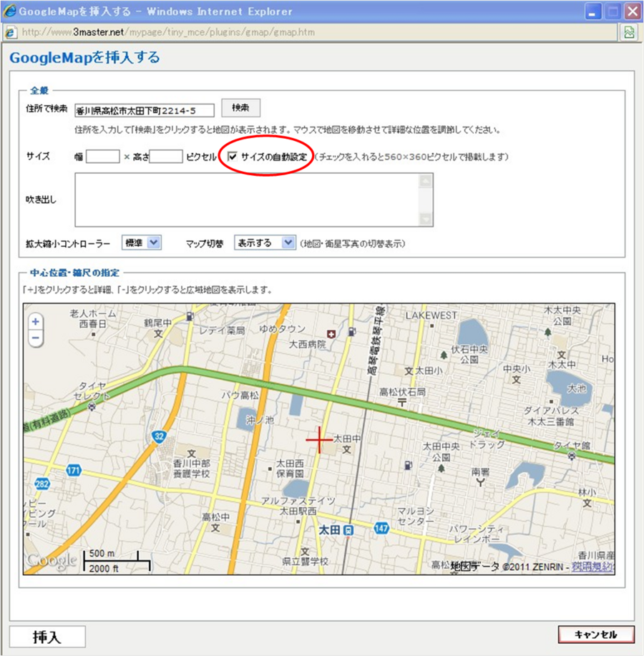Open the マップ切替 表示する dropdown
This screenshot has width=644, height=656.
265,243
